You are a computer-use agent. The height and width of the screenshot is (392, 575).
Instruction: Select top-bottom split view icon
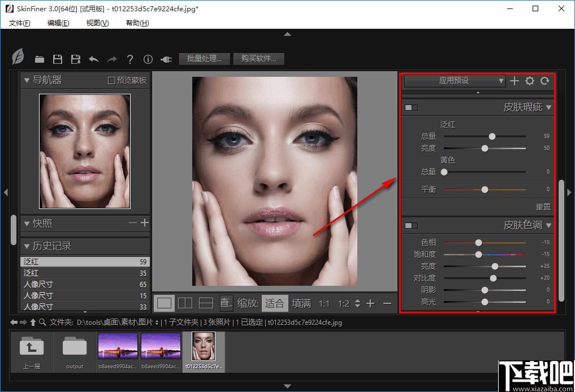[206, 303]
